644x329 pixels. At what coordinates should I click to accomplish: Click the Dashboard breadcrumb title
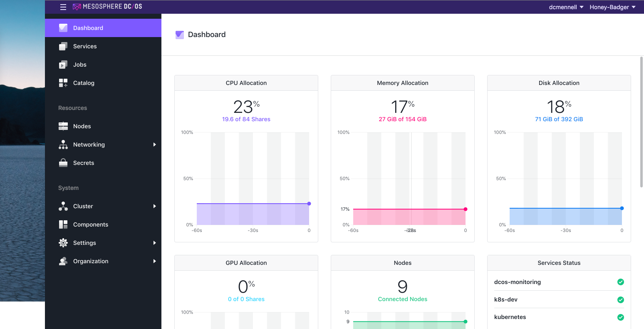click(x=207, y=35)
